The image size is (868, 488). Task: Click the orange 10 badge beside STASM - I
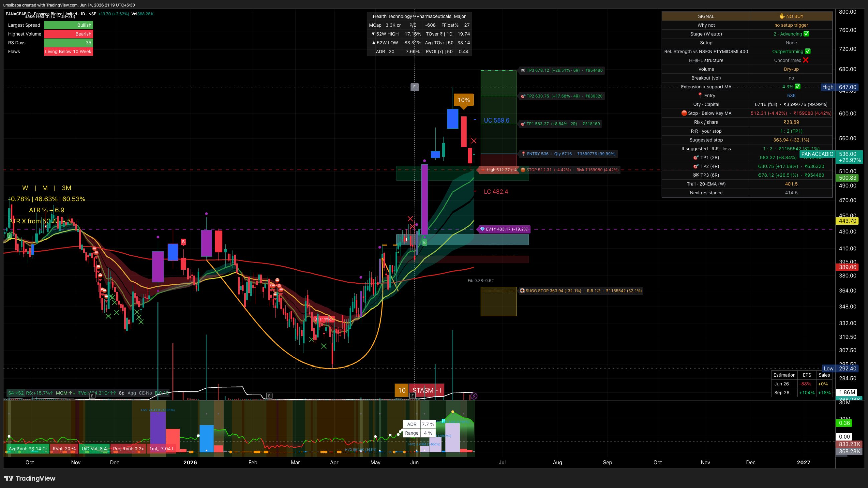pyautogui.click(x=402, y=390)
